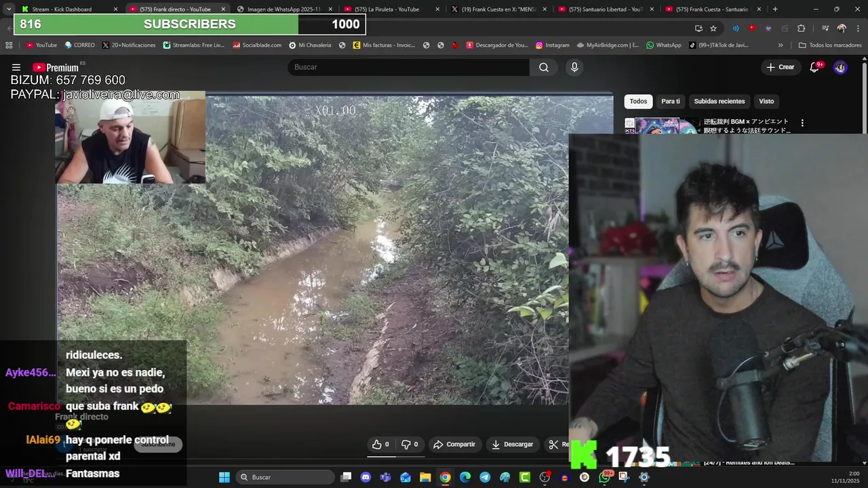Open the Socialblade.com bookmark
This screenshot has height=488, width=868.
click(x=257, y=45)
